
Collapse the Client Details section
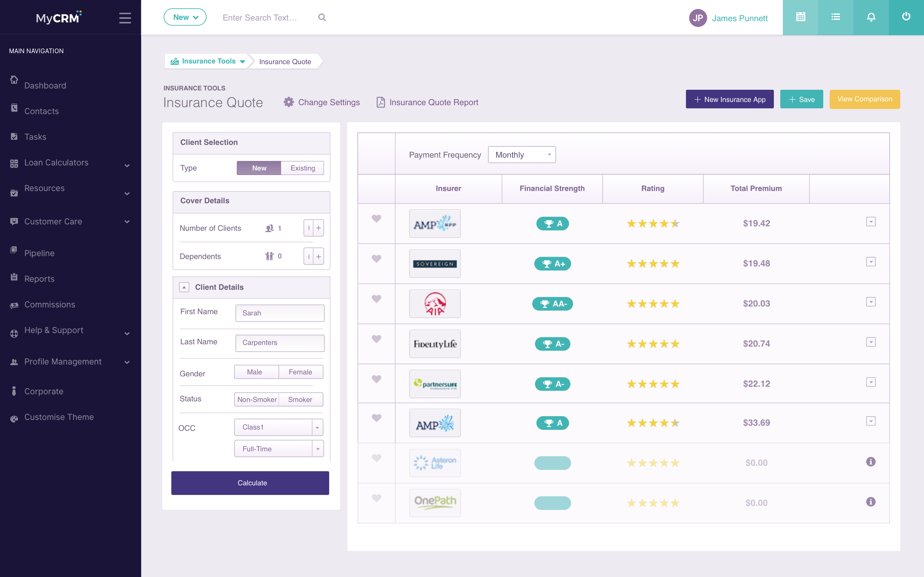tap(184, 287)
